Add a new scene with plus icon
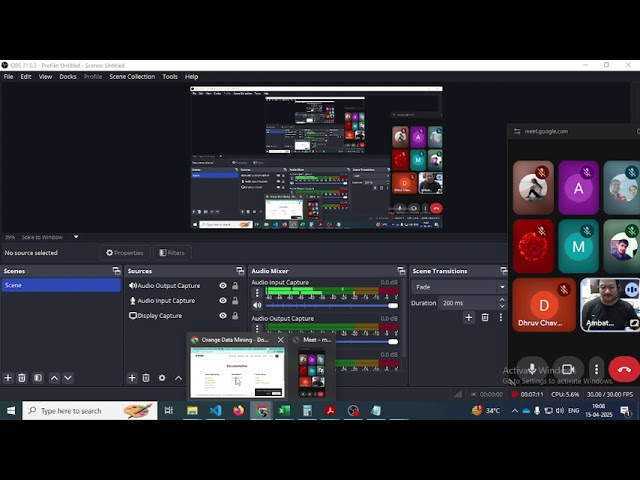Image resolution: width=640 pixels, height=480 pixels. (x=8, y=378)
